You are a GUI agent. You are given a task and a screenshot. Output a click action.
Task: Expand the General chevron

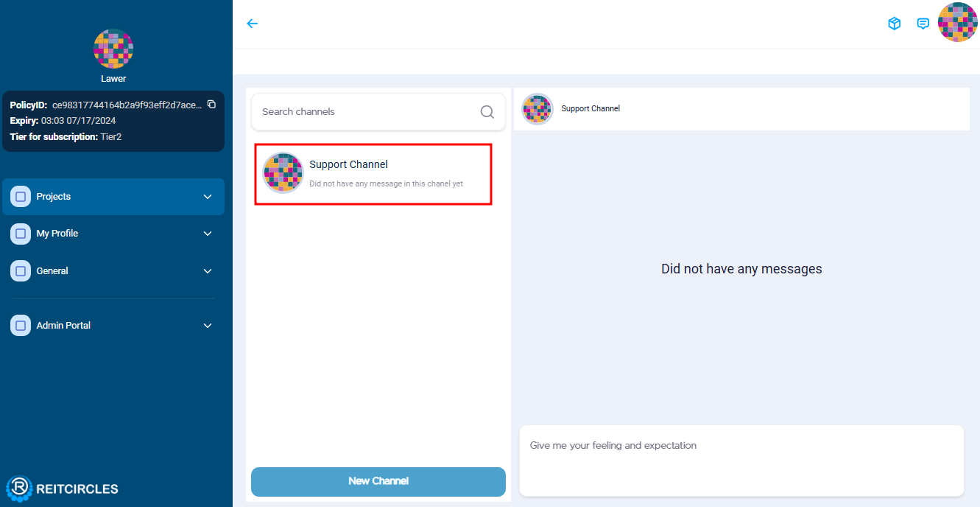(208, 271)
